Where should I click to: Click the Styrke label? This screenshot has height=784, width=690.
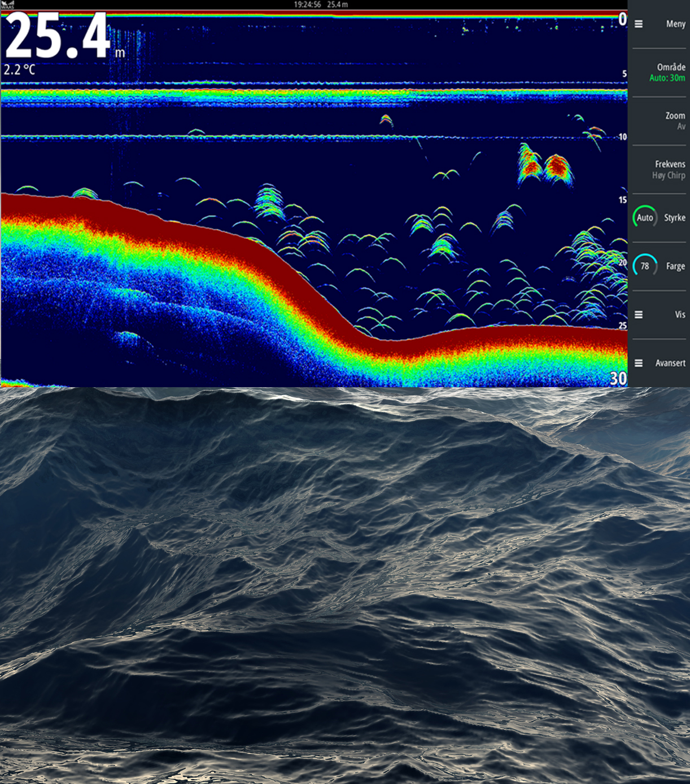click(674, 218)
